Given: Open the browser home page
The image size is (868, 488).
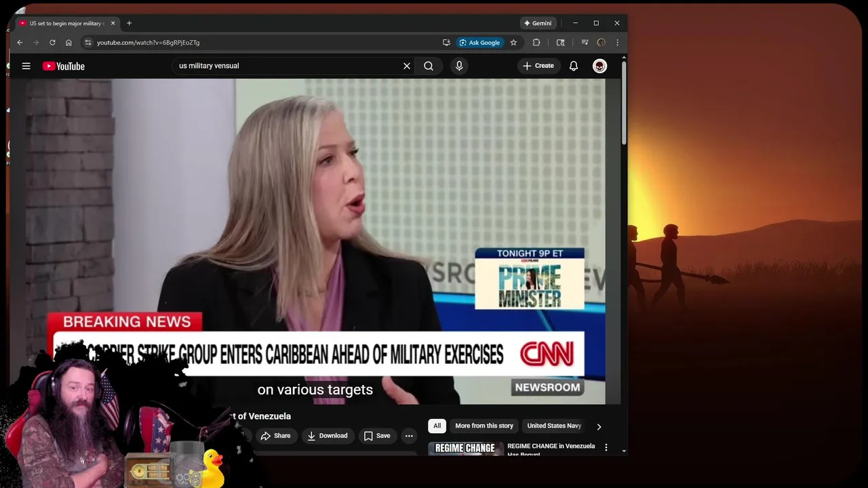Looking at the screenshot, I should click(68, 42).
